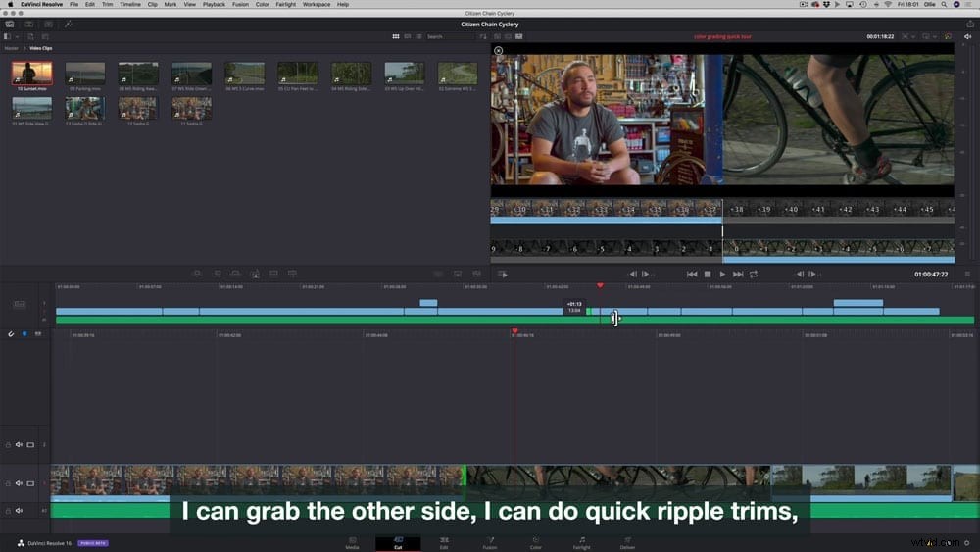Jump to last frame of timeline

click(x=738, y=274)
